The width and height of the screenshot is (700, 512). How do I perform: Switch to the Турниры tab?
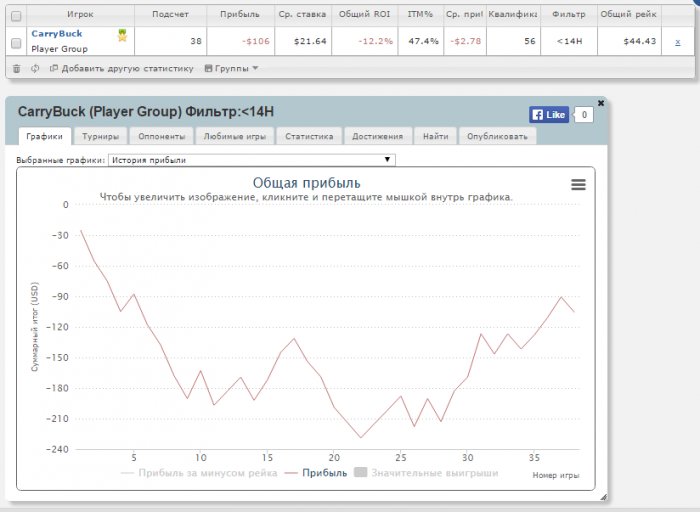pos(100,136)
